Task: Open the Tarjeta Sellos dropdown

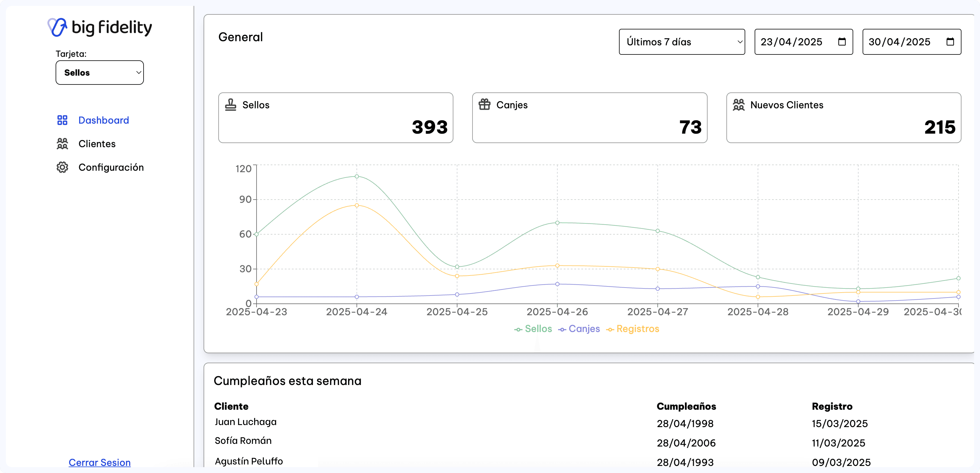Action: [x=100, y=73]
